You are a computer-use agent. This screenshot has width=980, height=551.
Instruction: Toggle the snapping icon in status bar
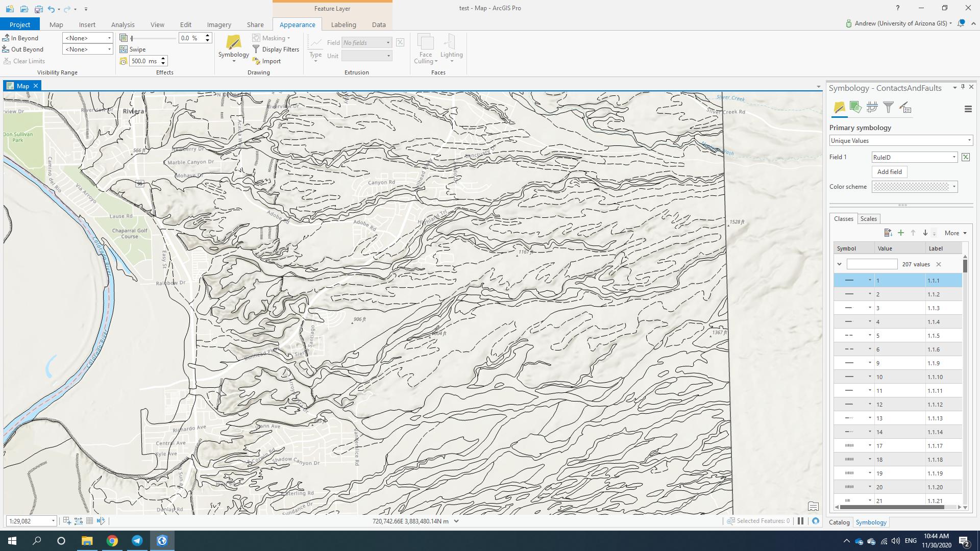point(66,521)
